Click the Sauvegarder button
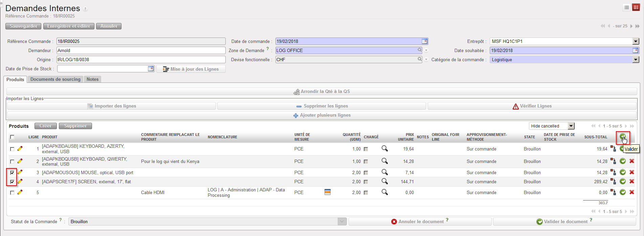 pyautogui.click(x=23, y=26)
